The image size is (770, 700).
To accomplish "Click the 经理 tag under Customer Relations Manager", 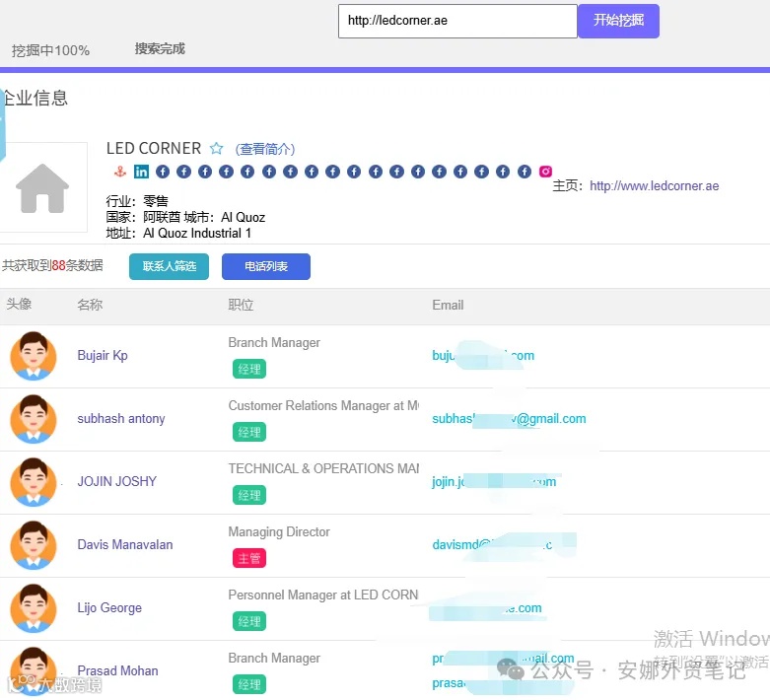I will point(249,432).
